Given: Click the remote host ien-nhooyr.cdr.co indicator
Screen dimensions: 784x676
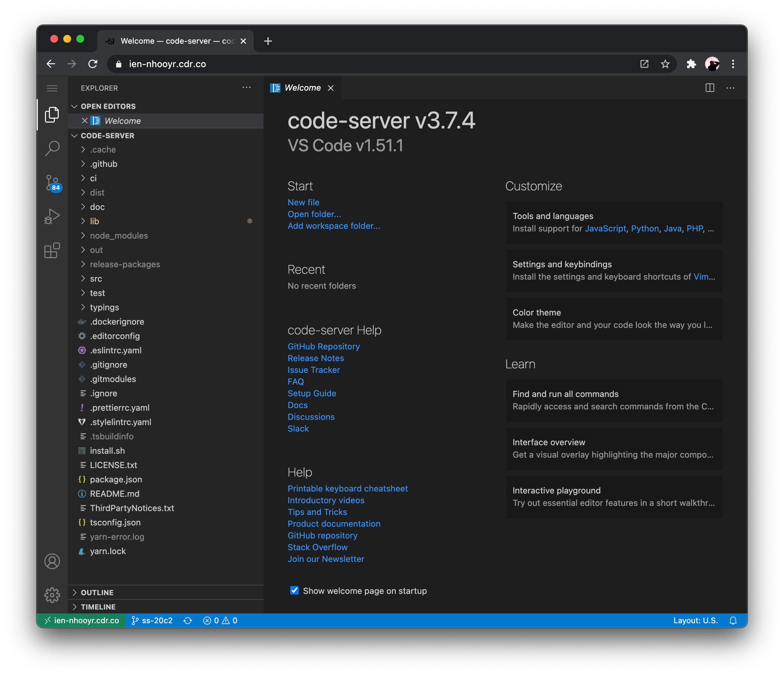Looking at the screenshot, I should 81,620.
